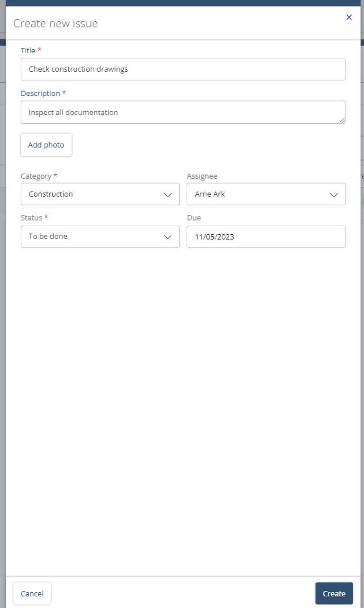The image size is (364, 608).
Task: Click the Category field chevron arrow
Action: pos(168,195)
